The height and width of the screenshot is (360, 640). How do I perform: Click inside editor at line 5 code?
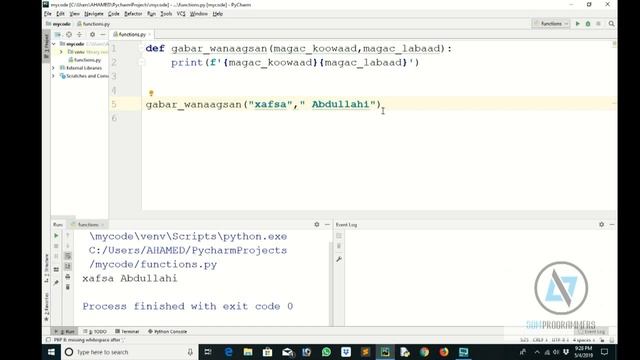[x=263, y=104]
